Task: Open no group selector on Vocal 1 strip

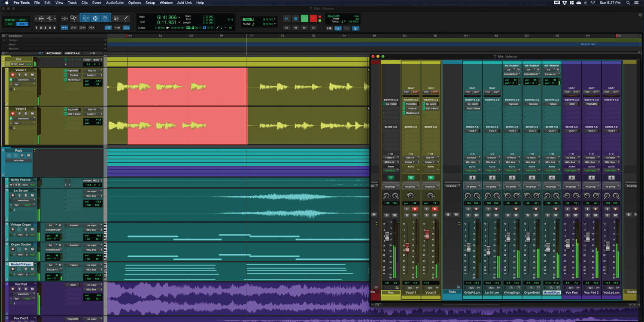Action: point(411,186)
